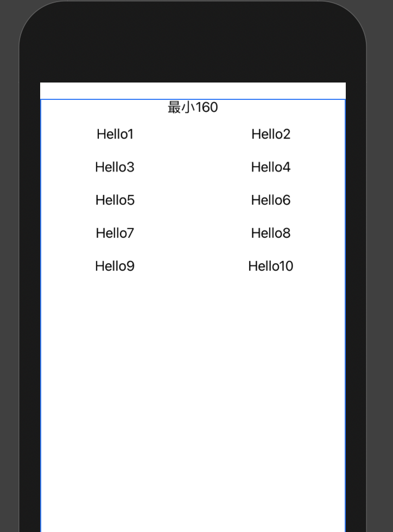This screenshot has height=532, width=393.
Task: Tap the Hello3 label
Action: click(115, 167)
